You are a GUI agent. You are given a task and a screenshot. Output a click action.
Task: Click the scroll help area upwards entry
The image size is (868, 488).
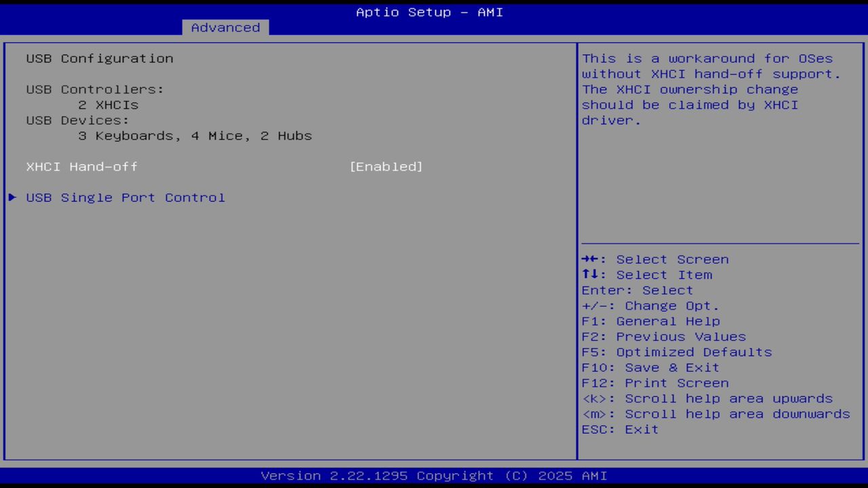coord(707,399)
